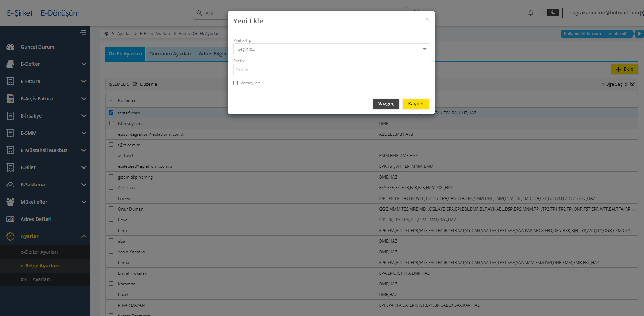The height and width of the screenshot is (316, 644).
Task: Expand the Mükellefler chevron
Action: click(x=84, y=202)
